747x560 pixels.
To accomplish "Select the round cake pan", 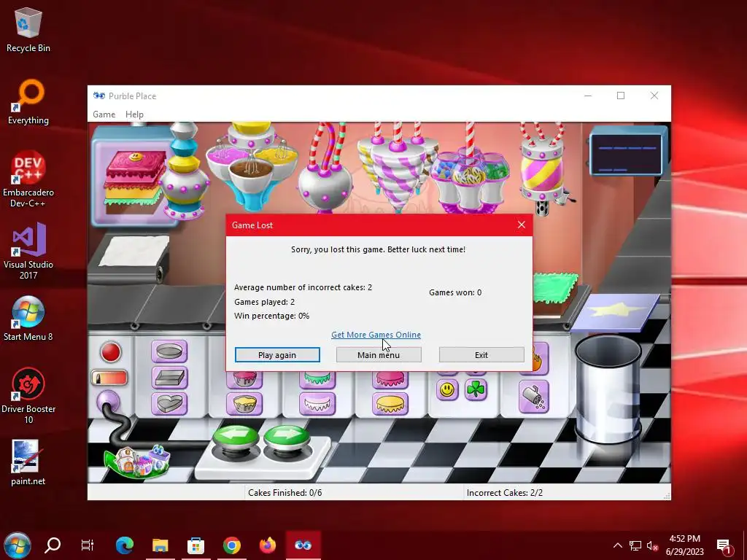I will (169, 351).
